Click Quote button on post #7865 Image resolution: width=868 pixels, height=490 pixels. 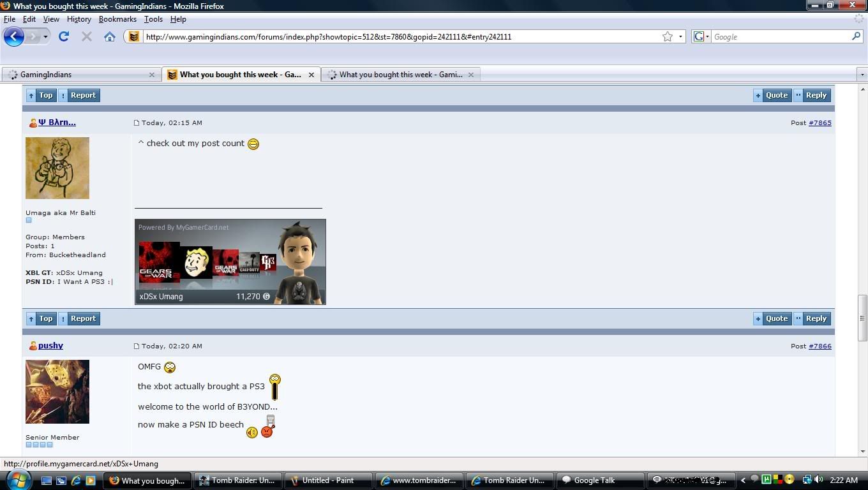click(x=772, y=318)
